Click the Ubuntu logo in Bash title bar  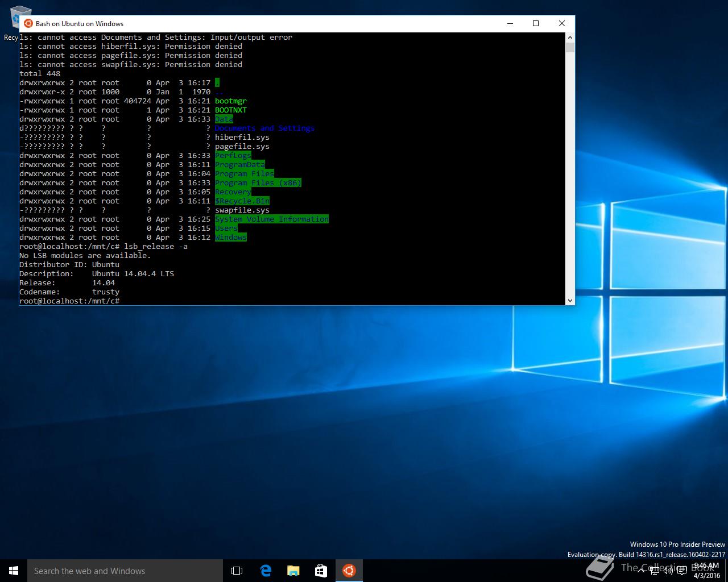[28, 23]
